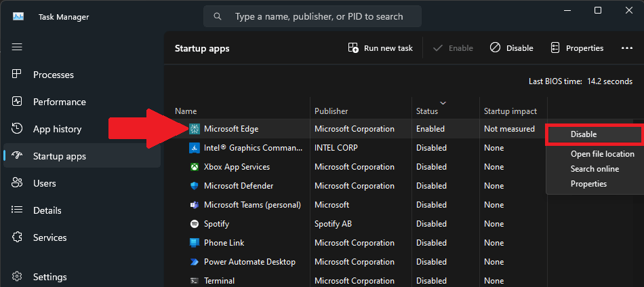
Task: Click the Microsoft Edge app icon
Action: coord(195,129)
